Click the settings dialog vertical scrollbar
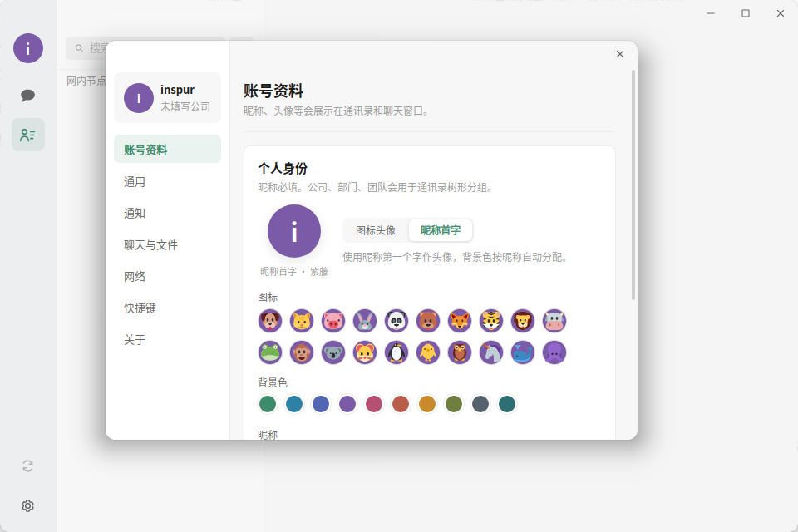 (633, 185)
